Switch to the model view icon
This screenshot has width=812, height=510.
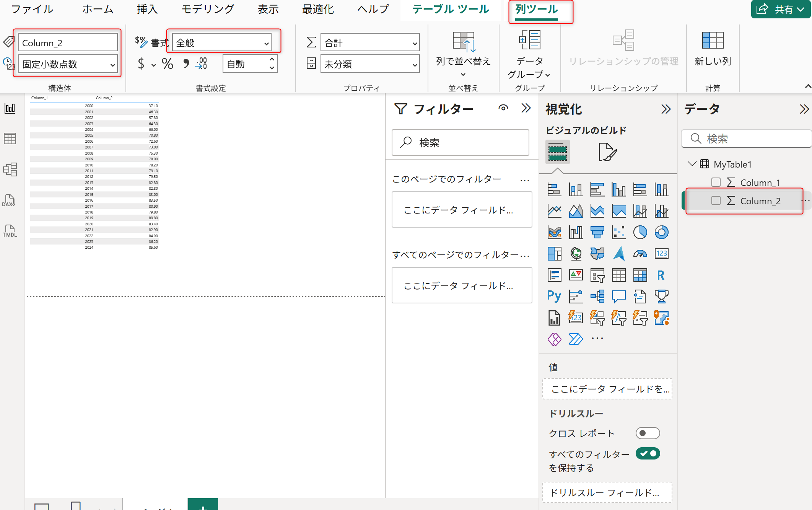pyautogui.click(x=10, y=169)
